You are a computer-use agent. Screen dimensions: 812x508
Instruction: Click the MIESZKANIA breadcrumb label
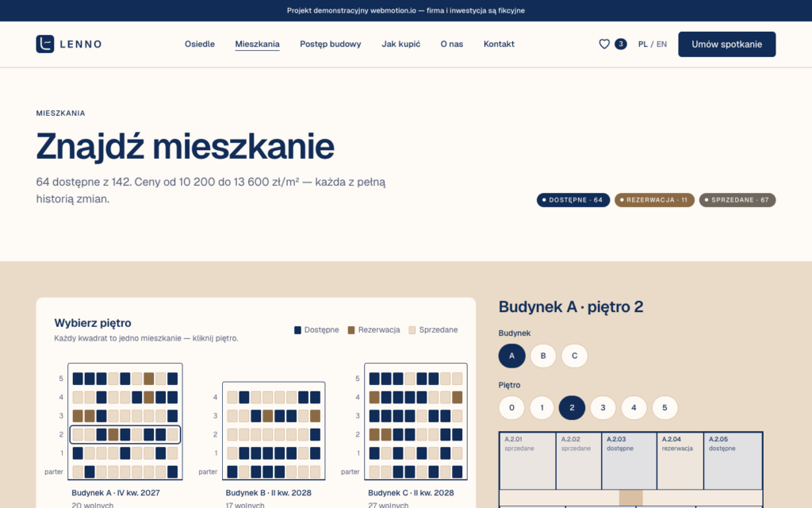pyautogui.click(x=60, y=113)
